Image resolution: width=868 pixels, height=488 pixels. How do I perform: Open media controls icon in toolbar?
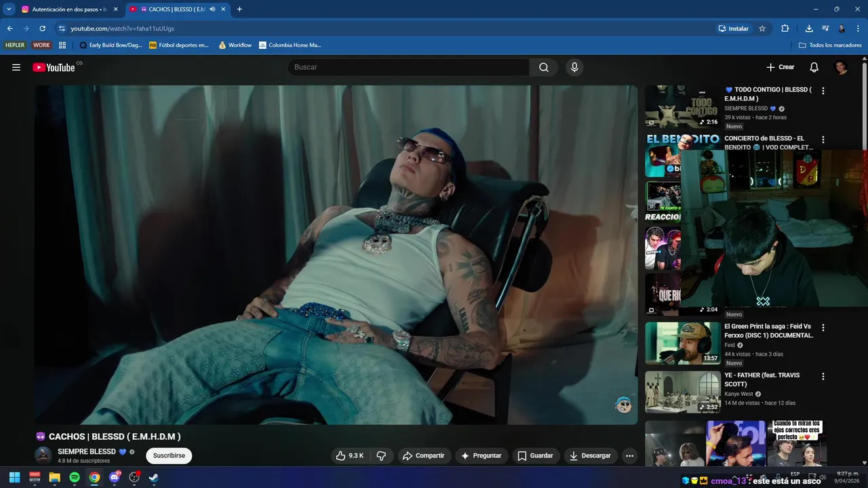point(825,28)
